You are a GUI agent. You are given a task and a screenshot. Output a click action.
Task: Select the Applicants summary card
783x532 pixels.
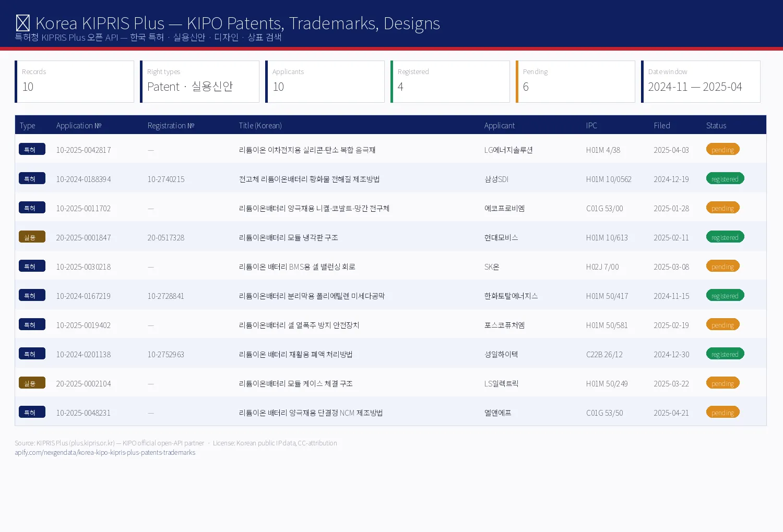[325, 81]
